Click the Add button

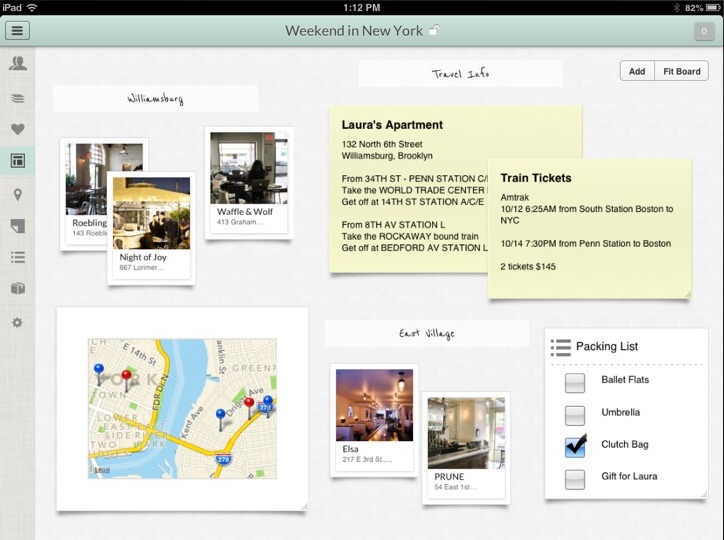pyautogui.click(x=637, y=71)
